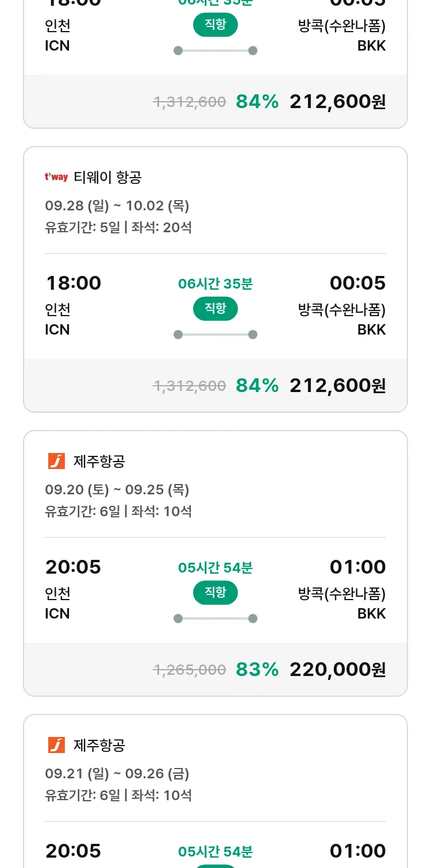Click the 83% discount label
Viewport: 431px width, 868px height.
(x=257, y=669)
